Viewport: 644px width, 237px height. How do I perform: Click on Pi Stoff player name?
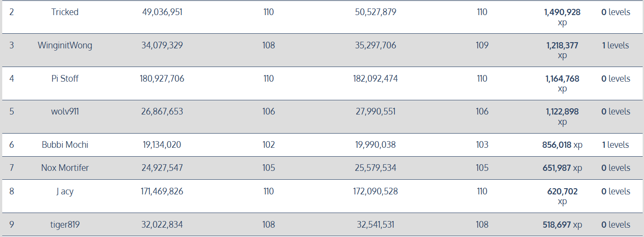(x=65, y=79)
